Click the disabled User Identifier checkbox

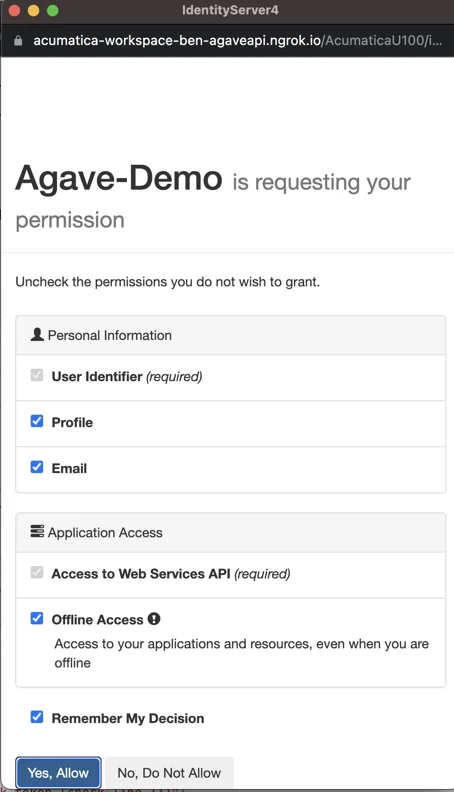(x=37, y=375)
